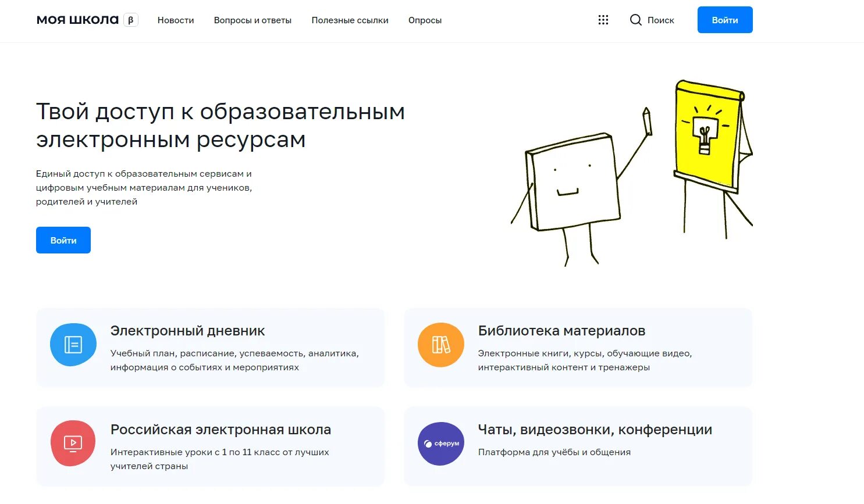Click the Войти button in the header
The width and height of the screenshot is (864, 504).
pyautogui.click(x=724, y=19)
